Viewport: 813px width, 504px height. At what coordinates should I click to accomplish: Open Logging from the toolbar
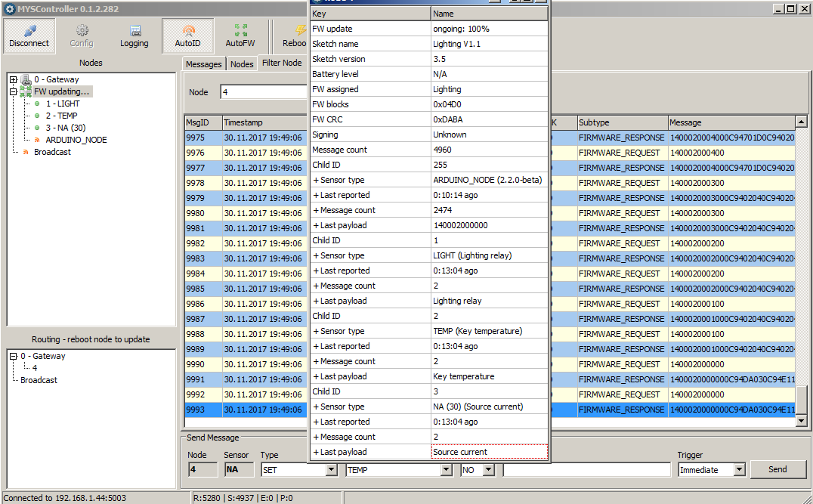tap(134, 31)
